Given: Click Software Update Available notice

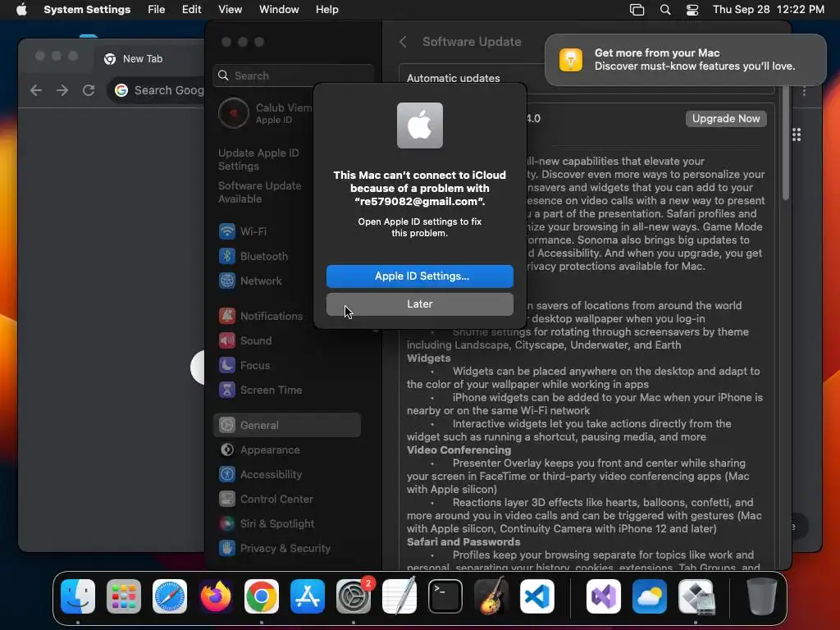Looking at the screenshot, I should coord(260,192).
